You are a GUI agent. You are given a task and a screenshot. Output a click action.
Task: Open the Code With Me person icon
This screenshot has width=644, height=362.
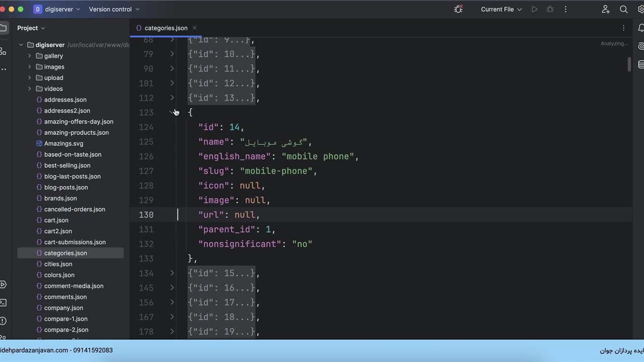click(606, 9)
